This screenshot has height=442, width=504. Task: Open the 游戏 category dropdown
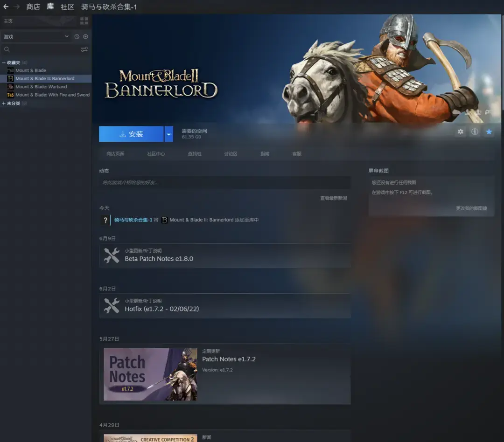point(35,37)
